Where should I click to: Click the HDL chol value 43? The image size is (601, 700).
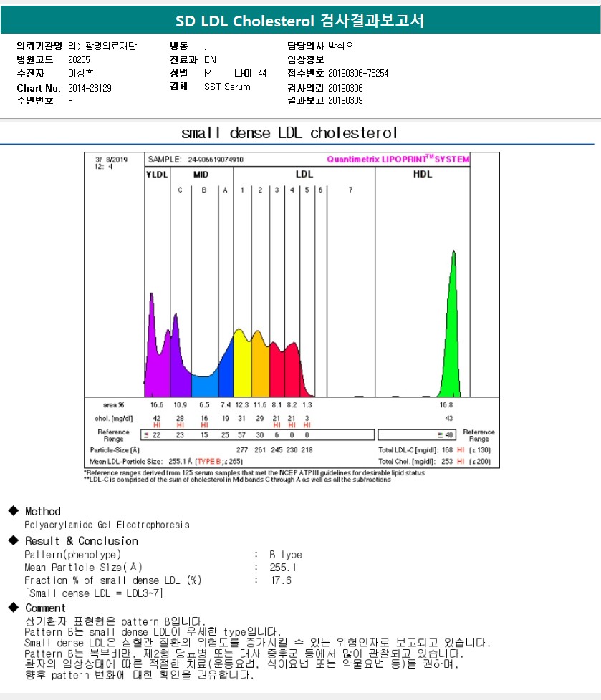point(448,418)
